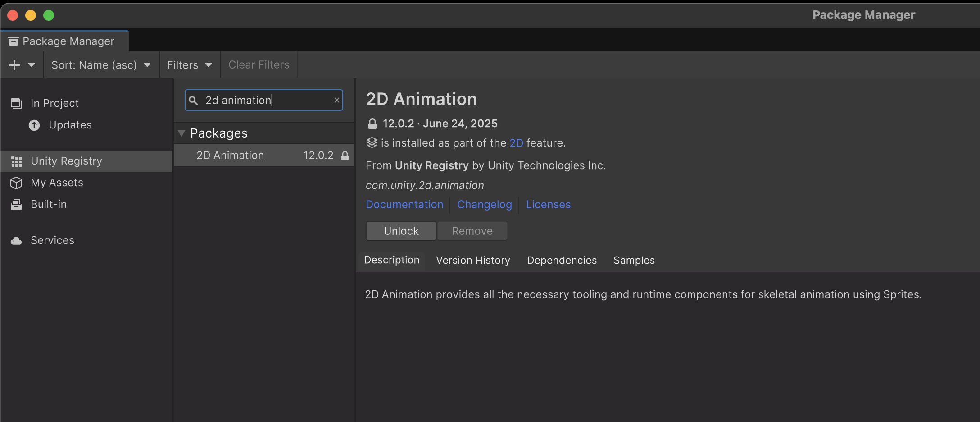Screen dimensions: 980x422
Task: Click the Clear Filters button
Action: click(x=259, y=65)
